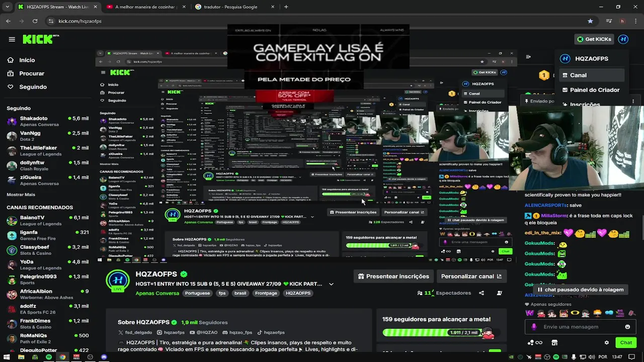Select Canal in profile dropdown menu
The height and width of the screenshot is (362, 644).
[x=592, y=75]
